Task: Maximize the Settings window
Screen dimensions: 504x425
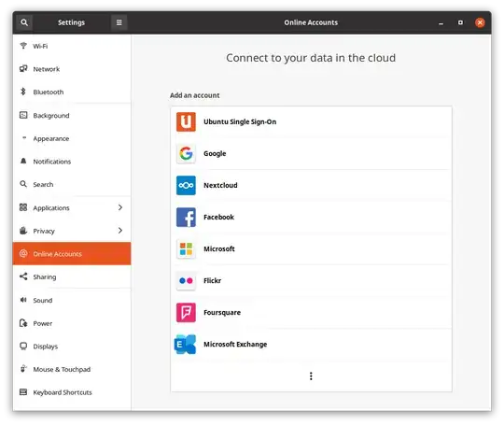Action: coord(461,22)
